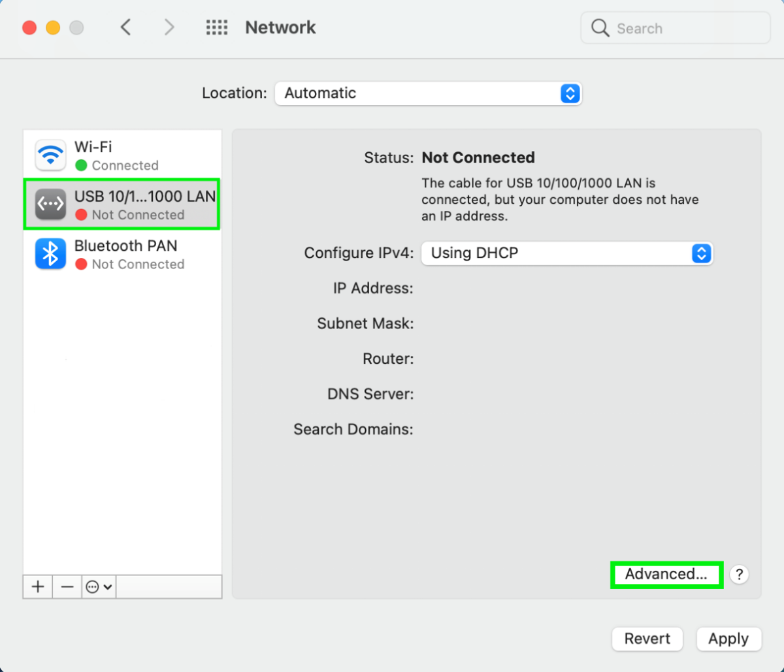The image size is (784, 672).
Task: Open the action menu below the service list
Action: pos(98,586)
